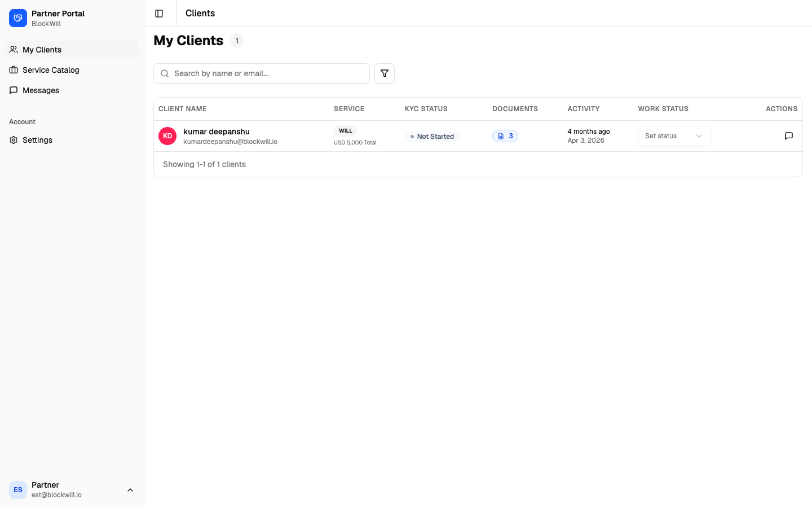
Task: Click the My Clients people icon
Action: (x=14, y=50)
